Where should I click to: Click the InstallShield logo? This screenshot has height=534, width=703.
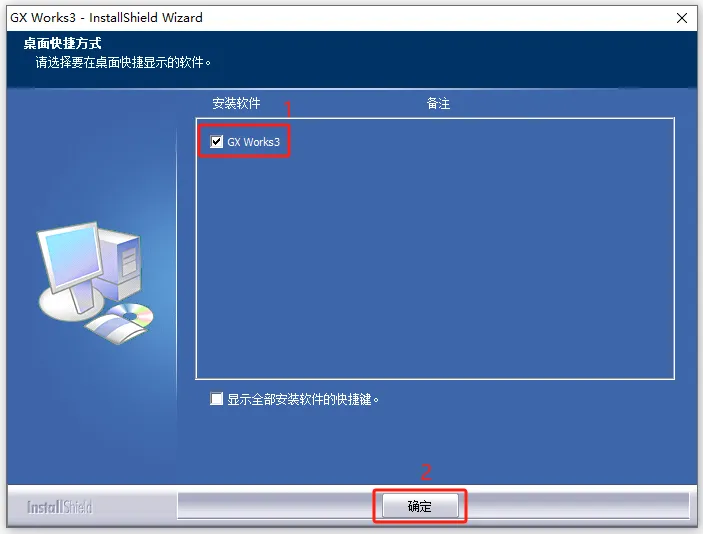(x=59, y=507)
